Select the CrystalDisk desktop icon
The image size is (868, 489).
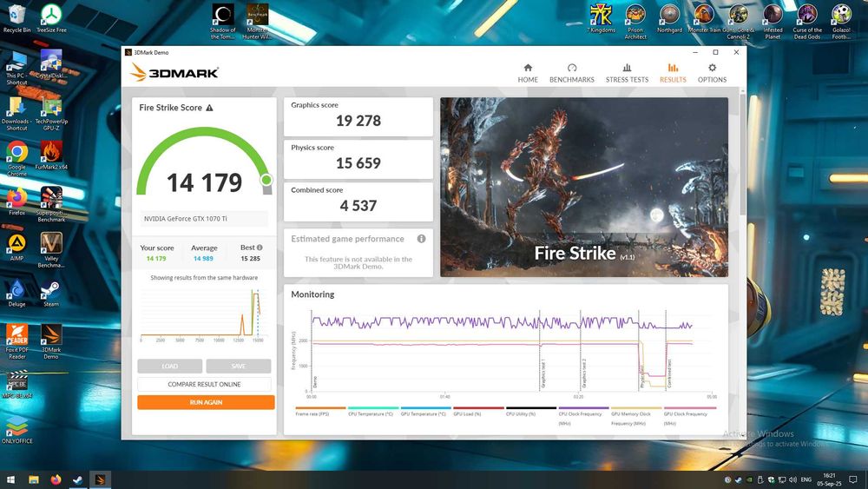coord(51,64)
